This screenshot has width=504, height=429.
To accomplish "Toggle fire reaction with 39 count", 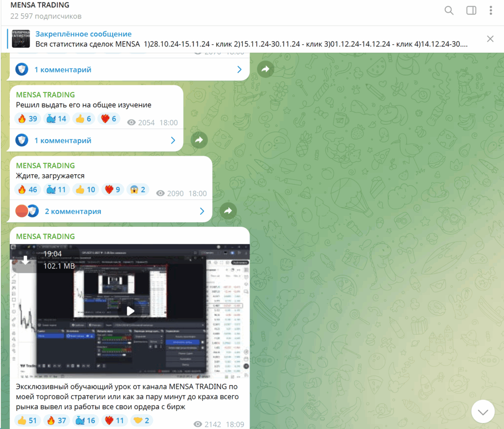I will (28, 119).
